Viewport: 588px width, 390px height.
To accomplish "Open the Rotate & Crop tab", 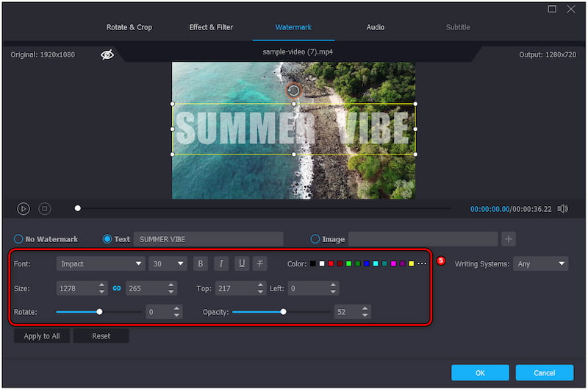I will point(129,27).
